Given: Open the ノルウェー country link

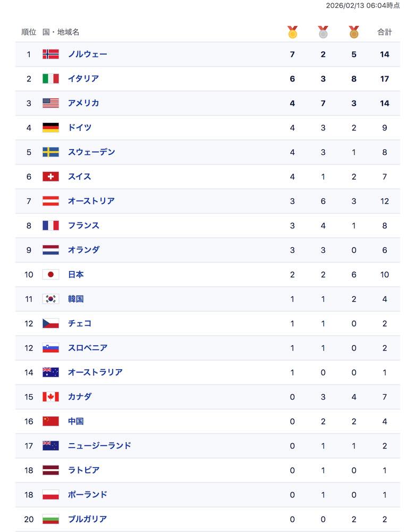Looking at the screenshot, I should [x=87, y=54].
